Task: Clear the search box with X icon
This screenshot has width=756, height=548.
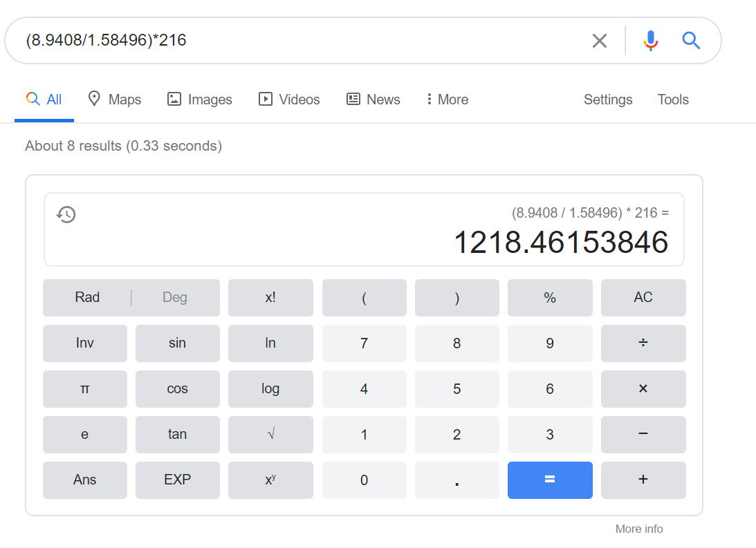Action: (600, 41)
